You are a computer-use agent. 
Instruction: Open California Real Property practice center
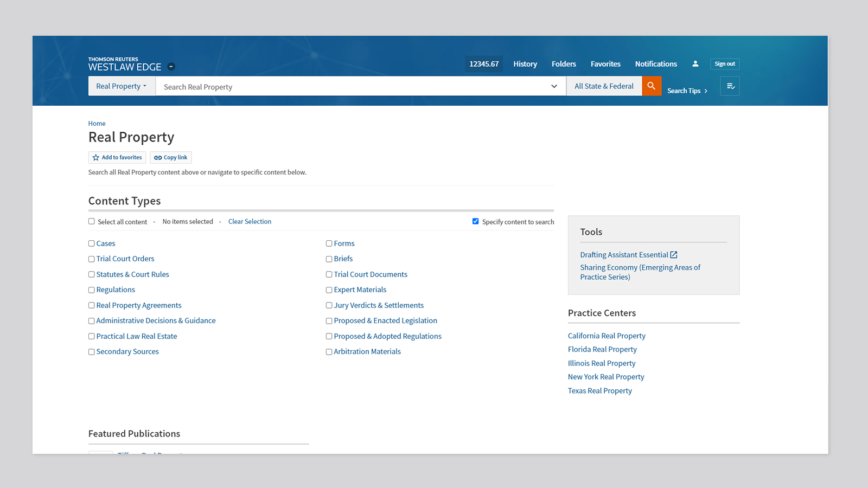click(x=607, y=336)
